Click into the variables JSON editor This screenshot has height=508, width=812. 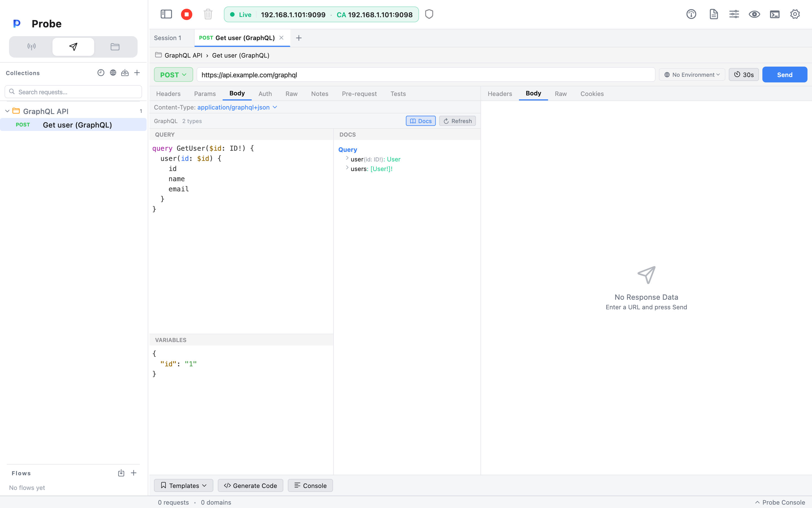click(241, 410)
